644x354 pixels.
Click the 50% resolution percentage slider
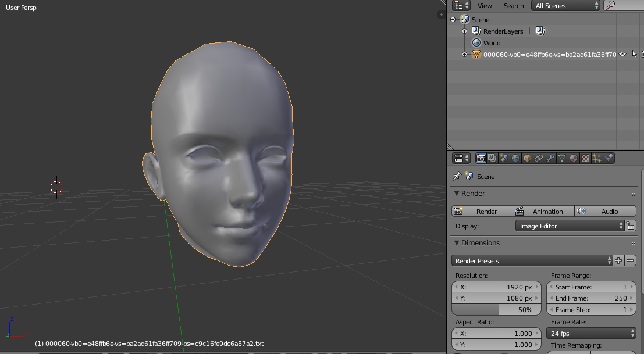tap(496, 310)
